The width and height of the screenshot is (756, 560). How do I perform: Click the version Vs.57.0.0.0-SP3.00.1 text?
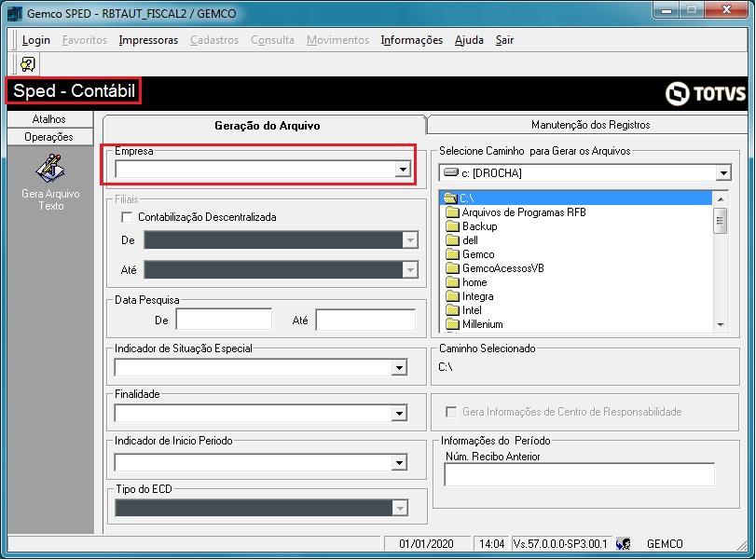point(560,544)
